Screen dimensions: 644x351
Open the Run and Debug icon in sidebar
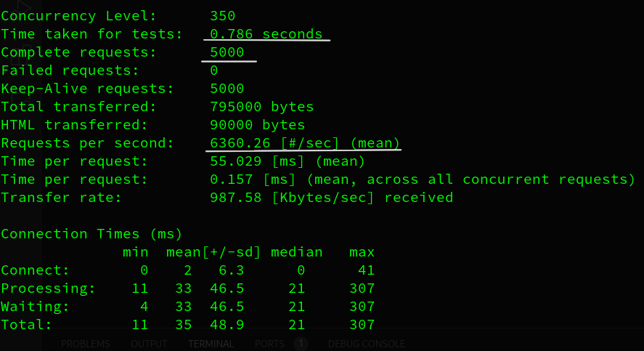21,7
